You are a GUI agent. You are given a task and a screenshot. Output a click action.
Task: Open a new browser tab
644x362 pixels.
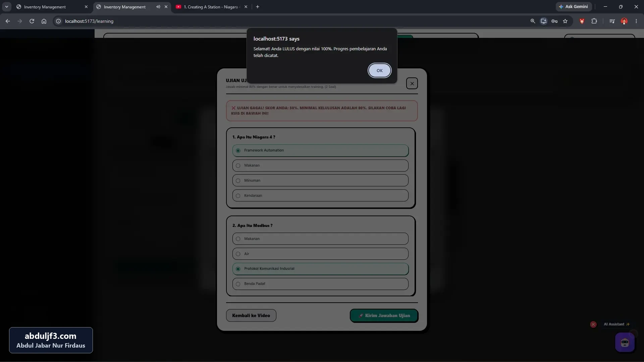tap(258, 7)
